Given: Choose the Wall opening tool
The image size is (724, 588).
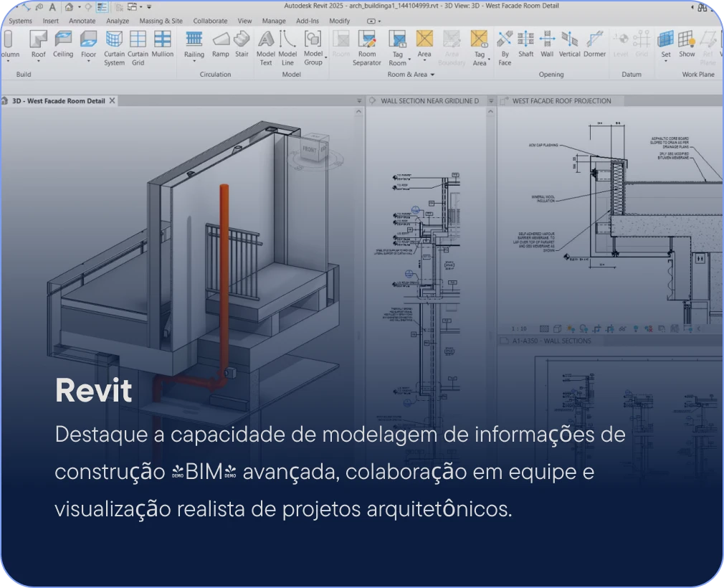Looking at the screenshot, I should point(547,44).
